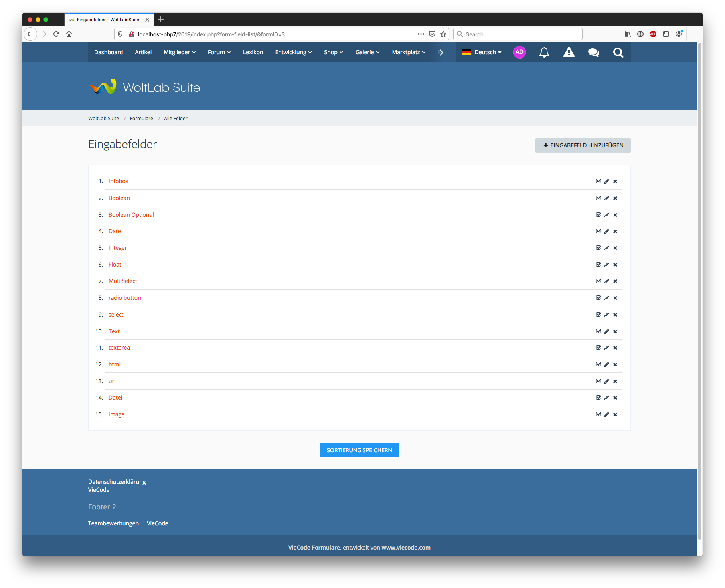Click the AD user avatar circle
Screen dimensions: 725x588
click(x=519, y=52)
